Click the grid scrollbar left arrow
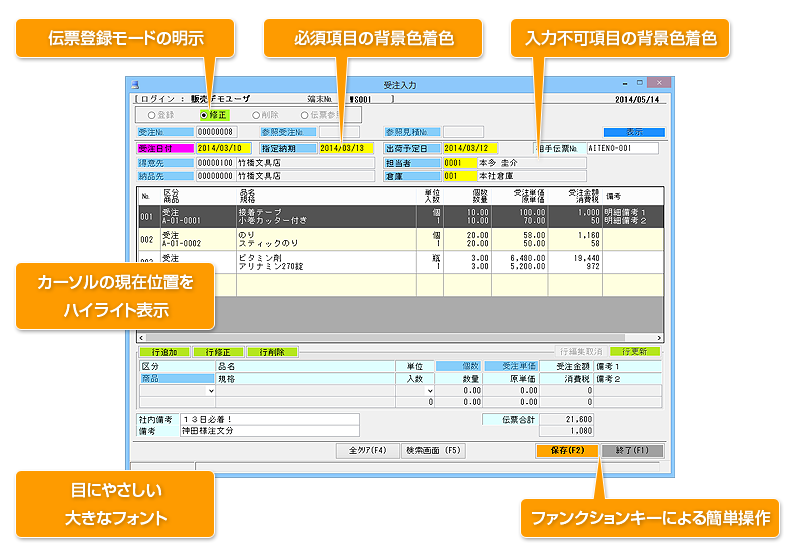 click(x=142, y=338)
